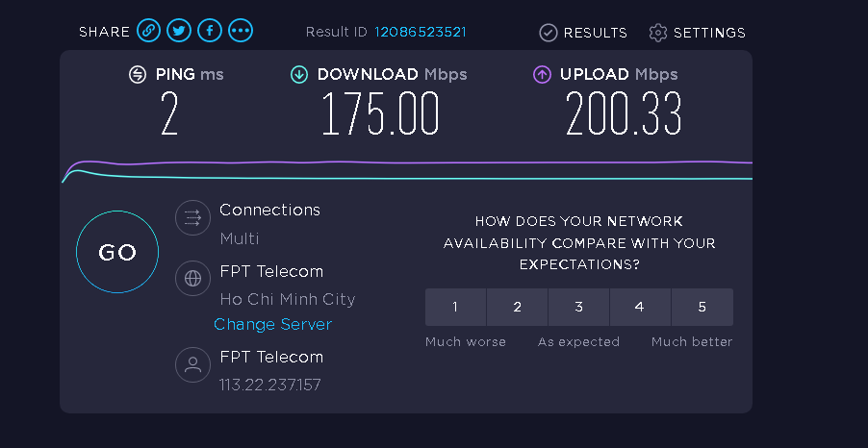Click the user profile ISP icon

pos(192,364)
